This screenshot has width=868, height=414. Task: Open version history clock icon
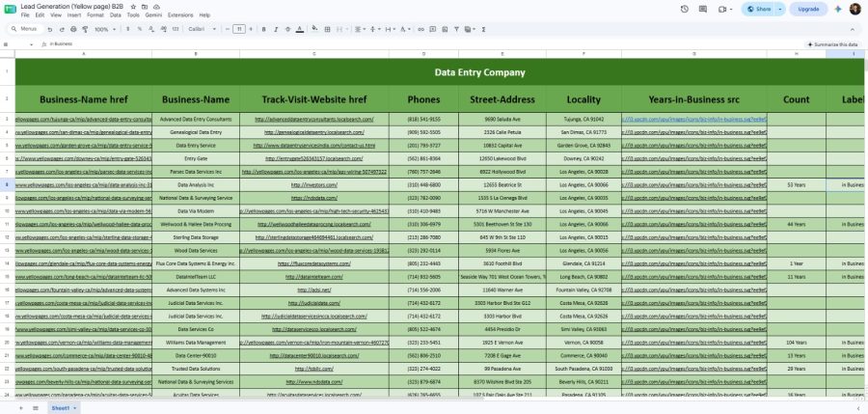tap(685, 9)
